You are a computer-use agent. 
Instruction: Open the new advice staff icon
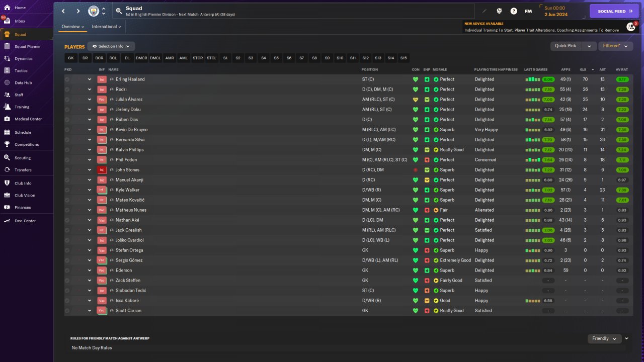point(631,27)
